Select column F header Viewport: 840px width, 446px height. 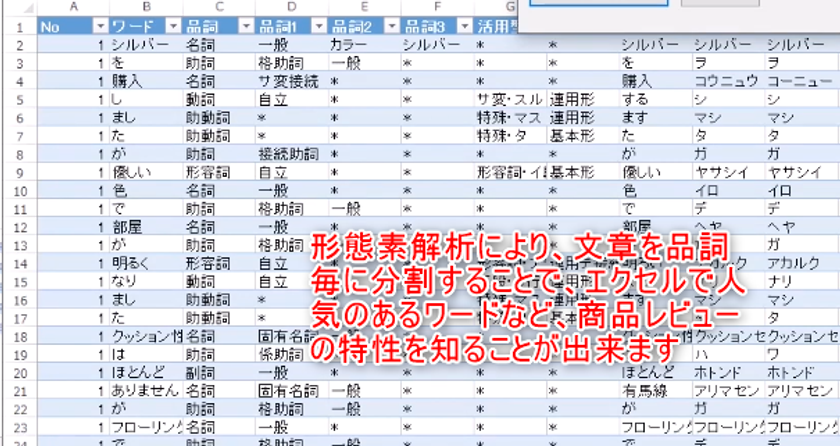438,7
